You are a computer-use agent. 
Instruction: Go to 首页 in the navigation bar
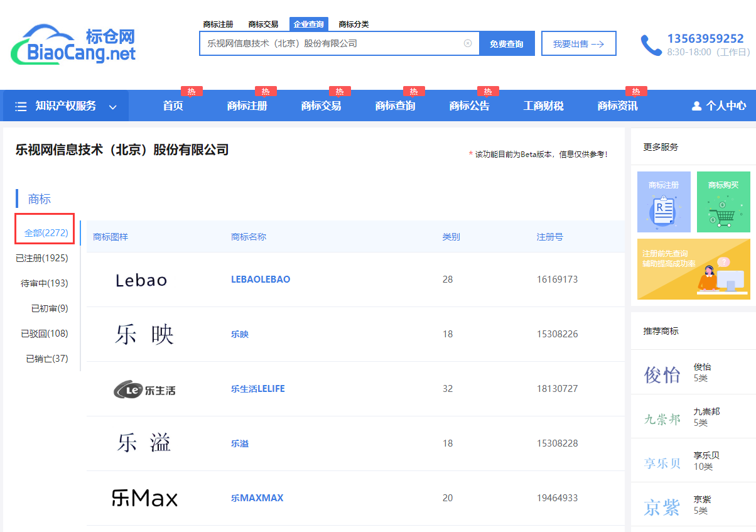173,106
